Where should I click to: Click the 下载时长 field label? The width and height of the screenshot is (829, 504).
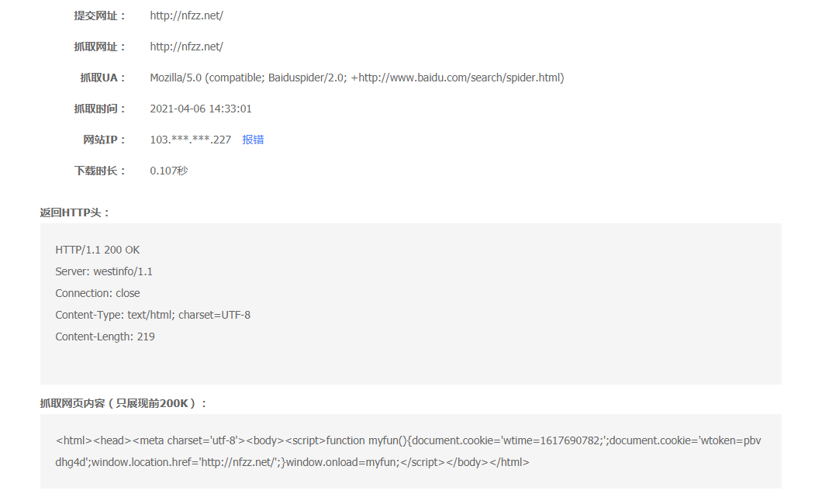(99, 171)
